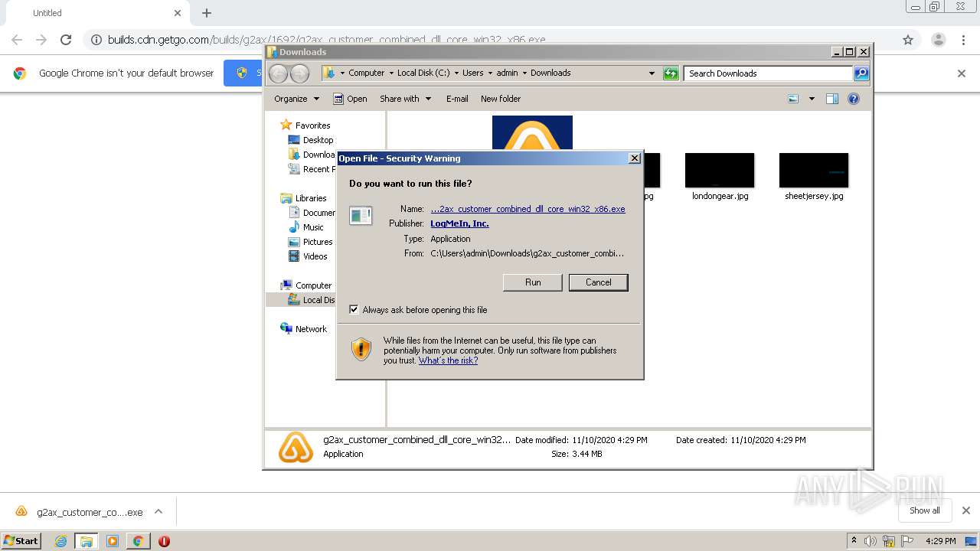
Task: Uncheck Always ask before opening this file
Action: point(354,310)
